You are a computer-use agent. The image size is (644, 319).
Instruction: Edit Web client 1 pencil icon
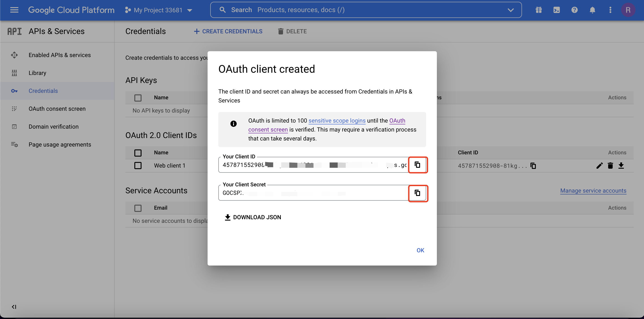pos(599,166)
